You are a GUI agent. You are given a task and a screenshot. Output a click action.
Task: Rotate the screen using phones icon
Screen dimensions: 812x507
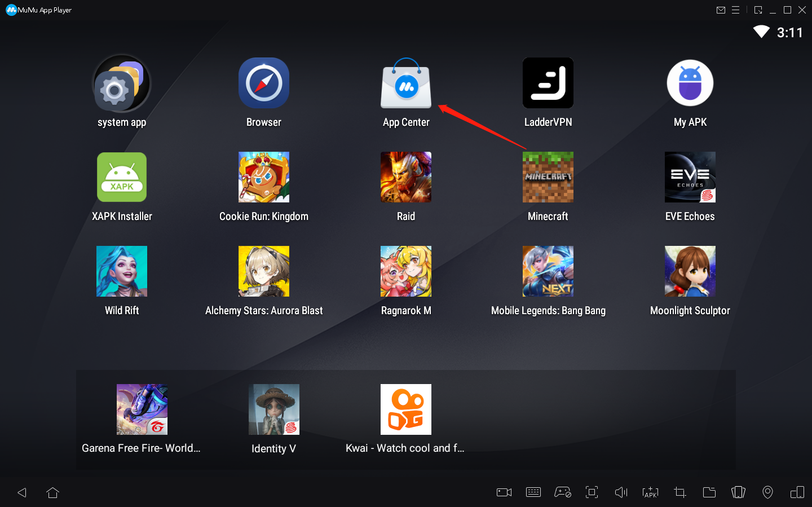click(739, 492)
